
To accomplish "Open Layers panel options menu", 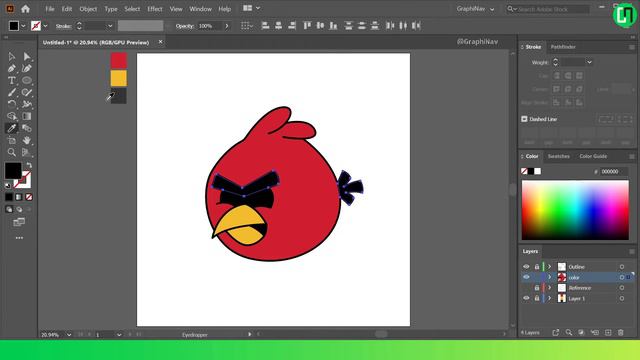I will [x=631, y=251].
